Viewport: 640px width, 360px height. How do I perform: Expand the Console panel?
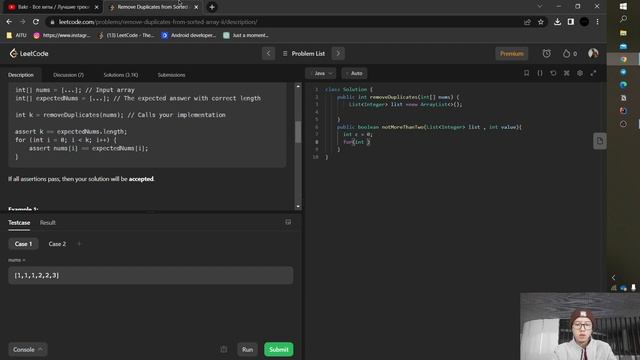pos(27,349)
